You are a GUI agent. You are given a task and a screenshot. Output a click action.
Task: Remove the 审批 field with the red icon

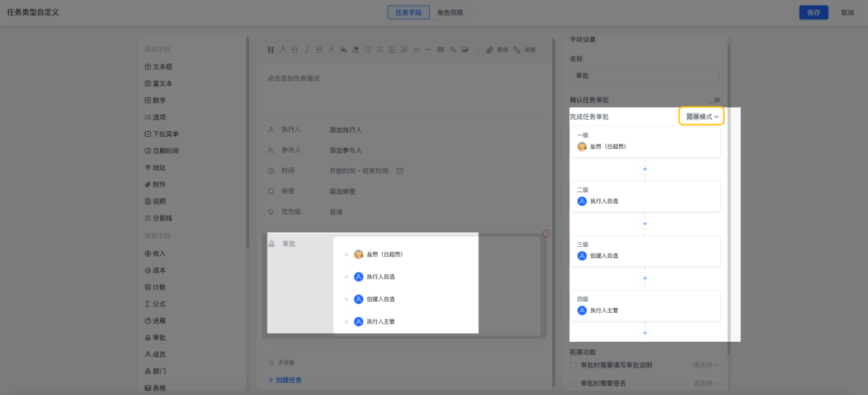point(547,233)
